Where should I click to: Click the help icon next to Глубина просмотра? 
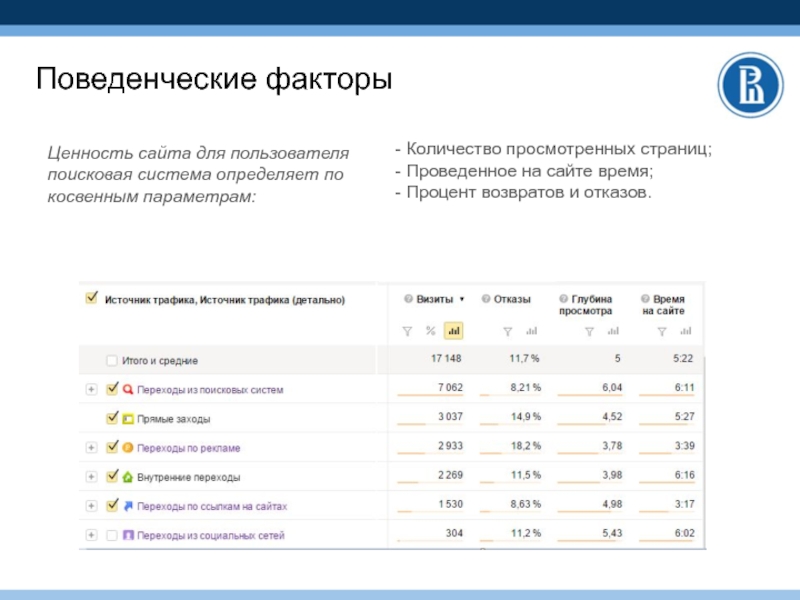[x=563, y=299]
